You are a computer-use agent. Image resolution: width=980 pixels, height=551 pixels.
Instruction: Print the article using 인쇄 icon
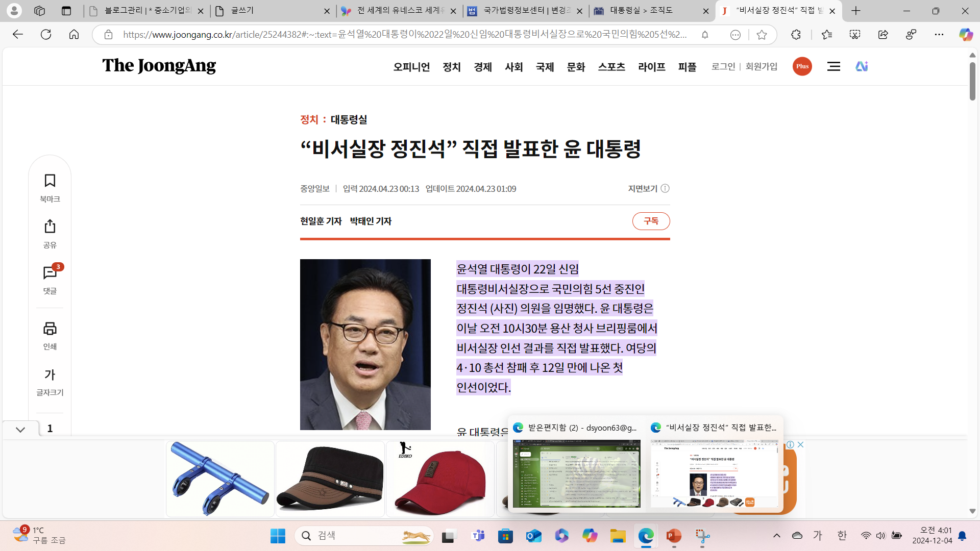click(50, 329)
